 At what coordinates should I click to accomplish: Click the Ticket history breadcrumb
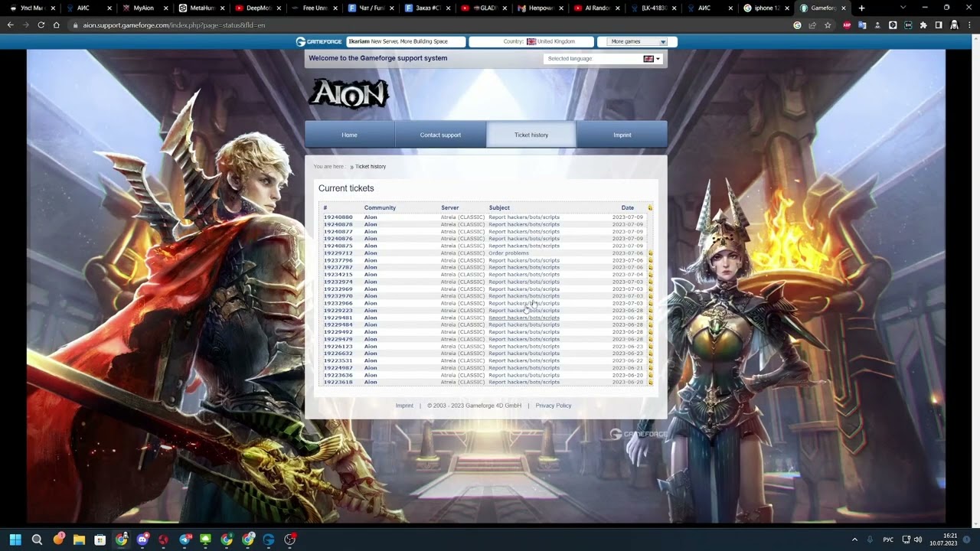point(371,166)
